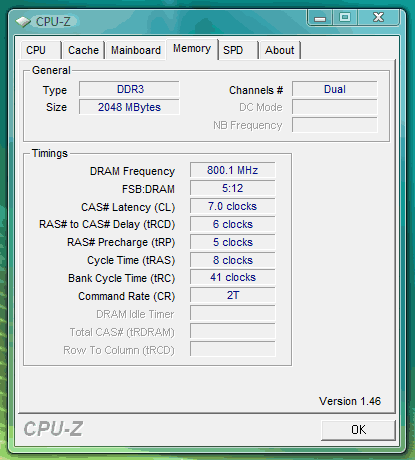Click the Memory tab

click(192, 49)
